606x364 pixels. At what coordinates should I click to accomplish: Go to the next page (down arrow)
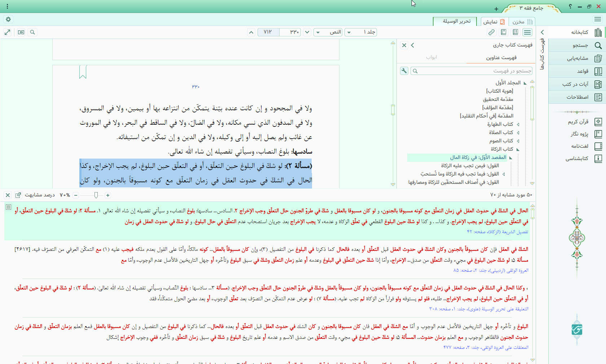click(307, 32)
